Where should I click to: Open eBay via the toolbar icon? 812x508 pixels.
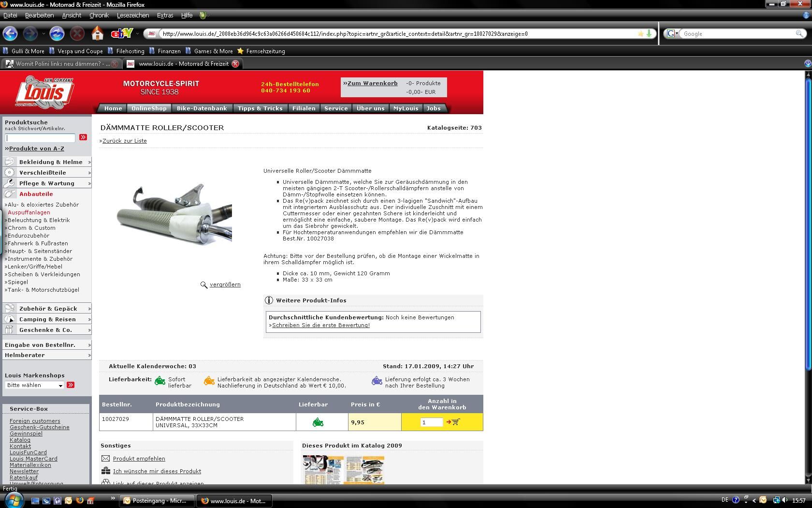[121, 33]
